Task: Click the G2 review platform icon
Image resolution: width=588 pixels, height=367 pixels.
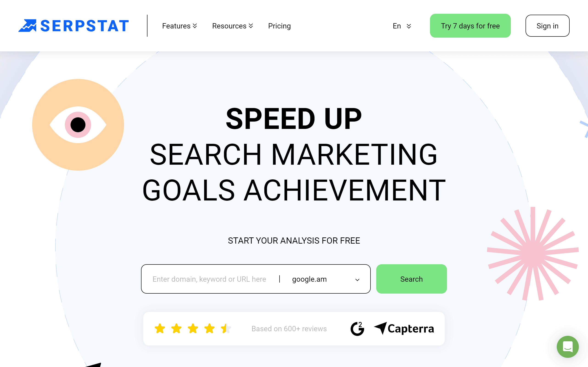Action: coord(357,328)
